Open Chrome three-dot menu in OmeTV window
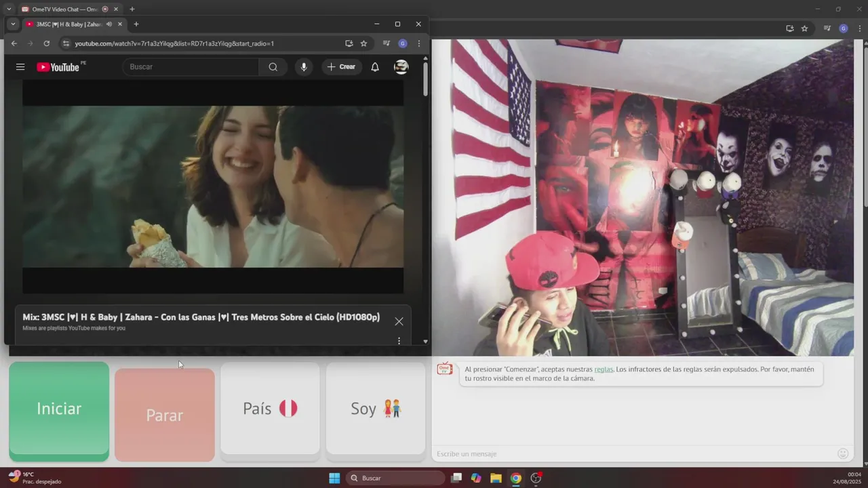The image size is (868, 488). click(859, 28)
